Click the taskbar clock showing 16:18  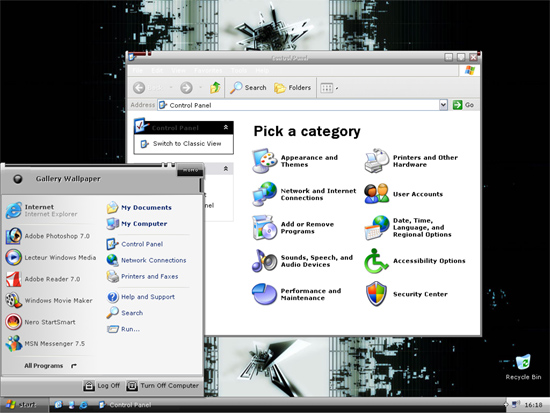coord(533,405)
